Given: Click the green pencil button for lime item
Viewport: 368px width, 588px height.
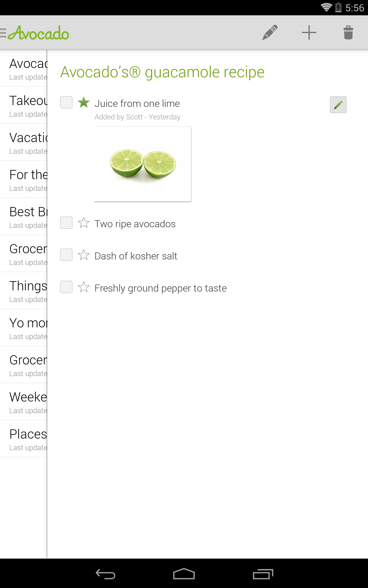Looking at the screenshot, I should pos(338,105).
